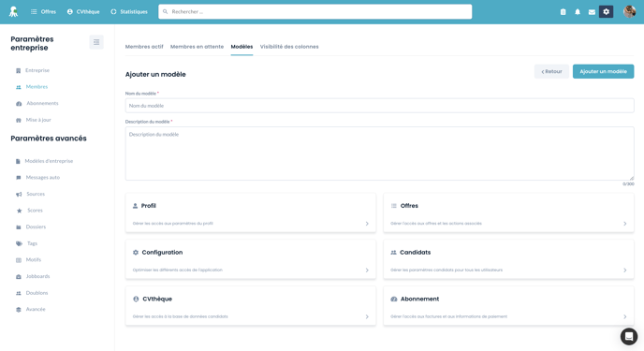Viewport: 644px width, 351px height.
Task: Expand the Abonnement section chevron
Action: 625,317
